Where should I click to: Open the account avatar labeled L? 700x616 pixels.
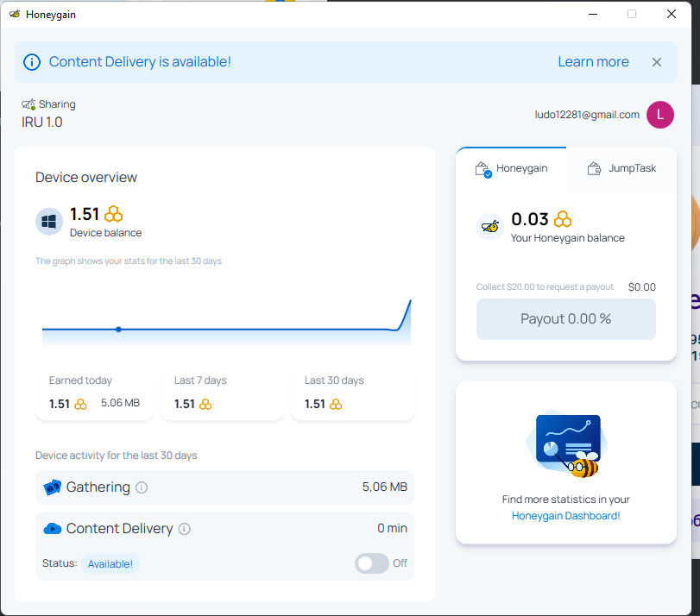[x=659, y=115]
